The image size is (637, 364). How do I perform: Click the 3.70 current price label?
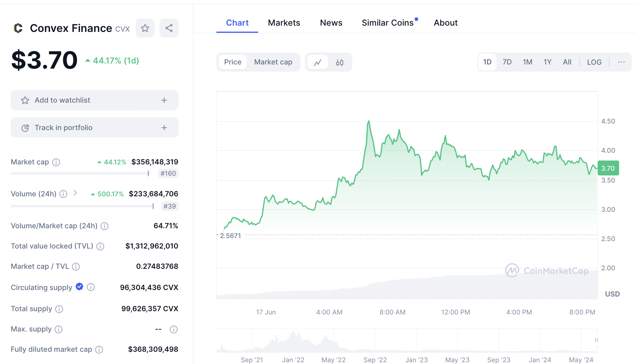coord(608,168)
